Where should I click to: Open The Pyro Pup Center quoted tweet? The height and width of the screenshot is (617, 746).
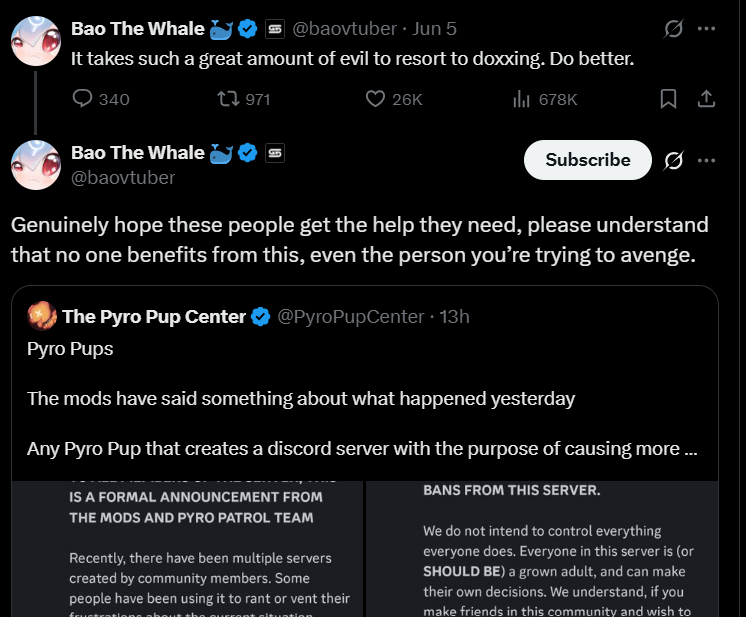tap(362, 399)
